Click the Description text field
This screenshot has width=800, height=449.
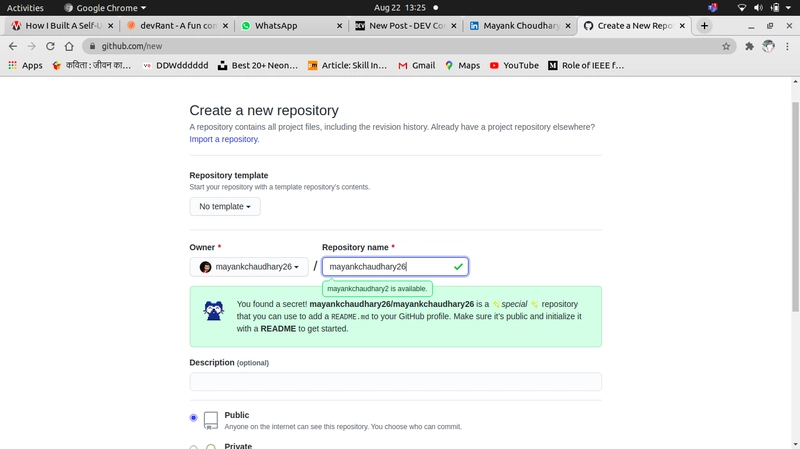pyautogui.click(x=395, y=381)
